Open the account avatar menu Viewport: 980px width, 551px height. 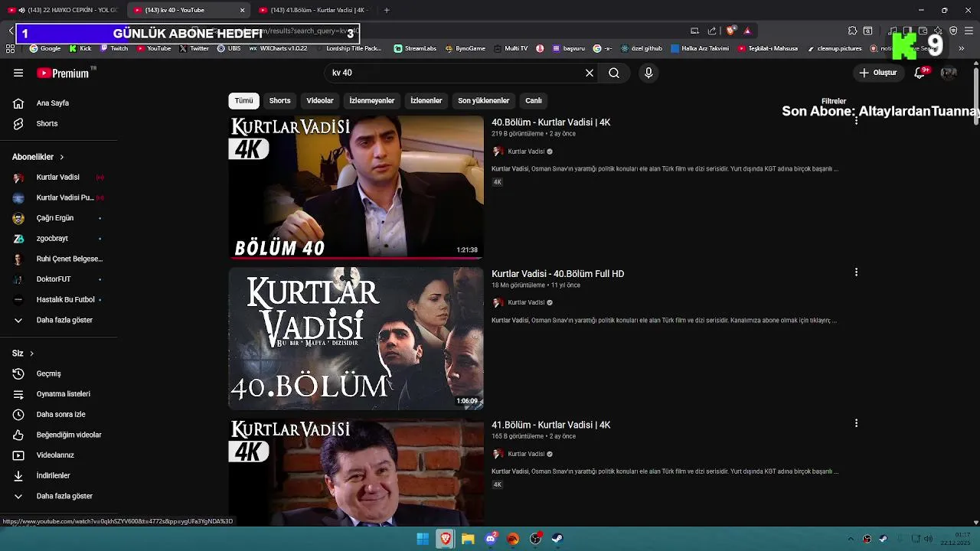point(949,73)
